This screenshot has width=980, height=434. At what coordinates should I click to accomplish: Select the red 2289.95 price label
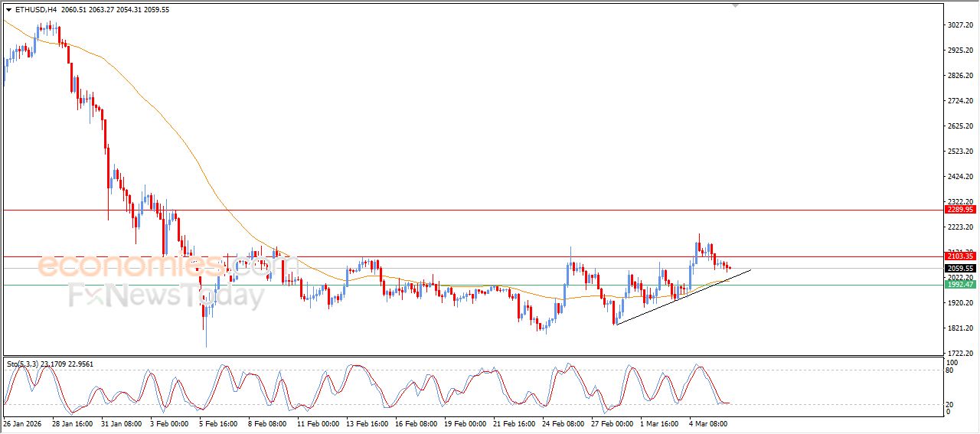coord(959,209)
